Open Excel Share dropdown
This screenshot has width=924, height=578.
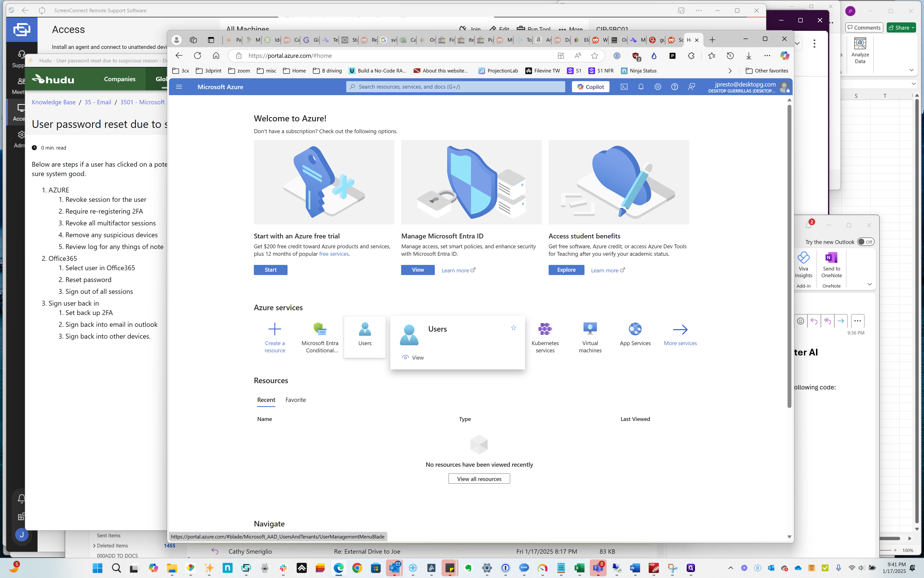pos(901,27)
